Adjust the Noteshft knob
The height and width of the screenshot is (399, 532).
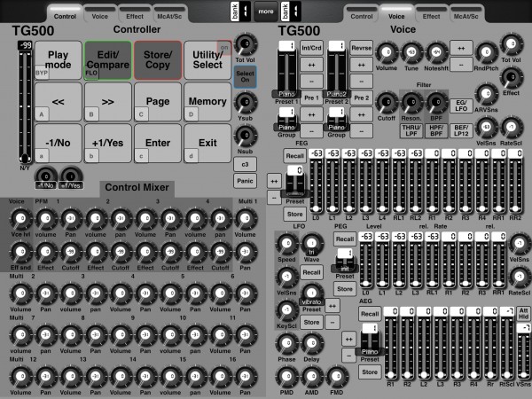tap(436, 52)
